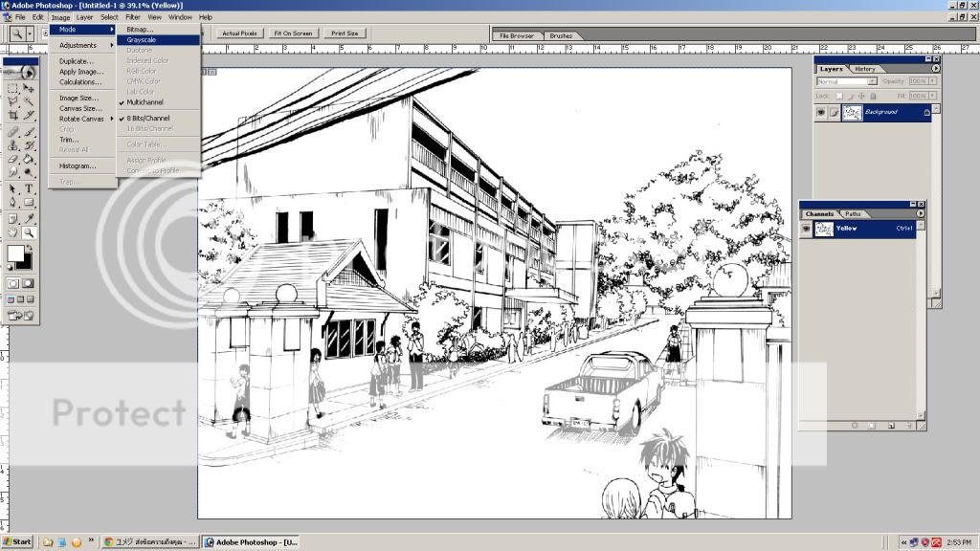Open the Filter menu

coord(132,17)
